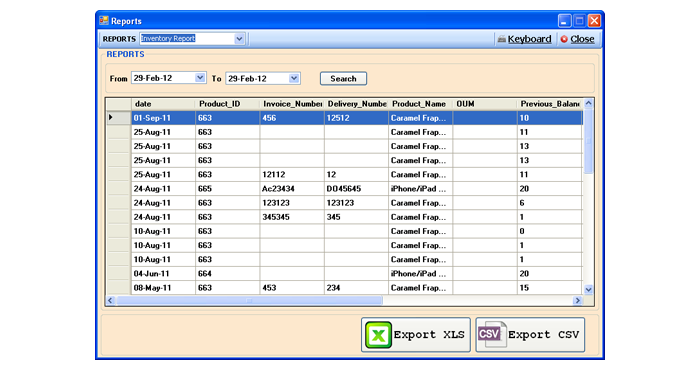Select invoice cell Ac23434

(292, 189)
